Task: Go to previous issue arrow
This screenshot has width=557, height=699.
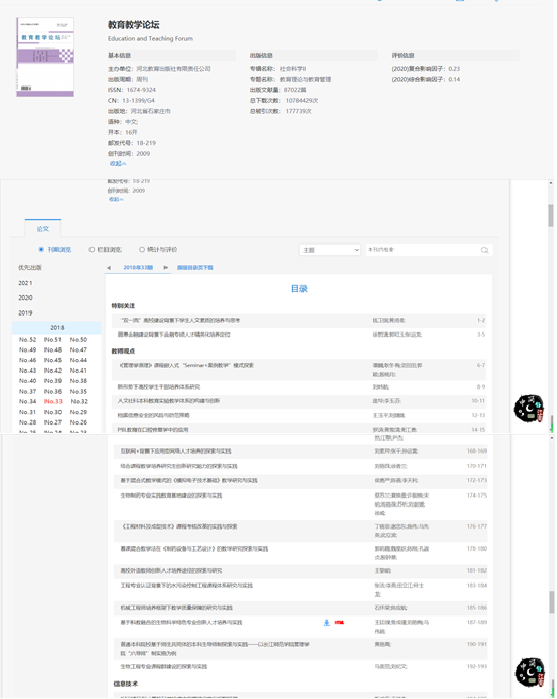Action: pos(109,268)
